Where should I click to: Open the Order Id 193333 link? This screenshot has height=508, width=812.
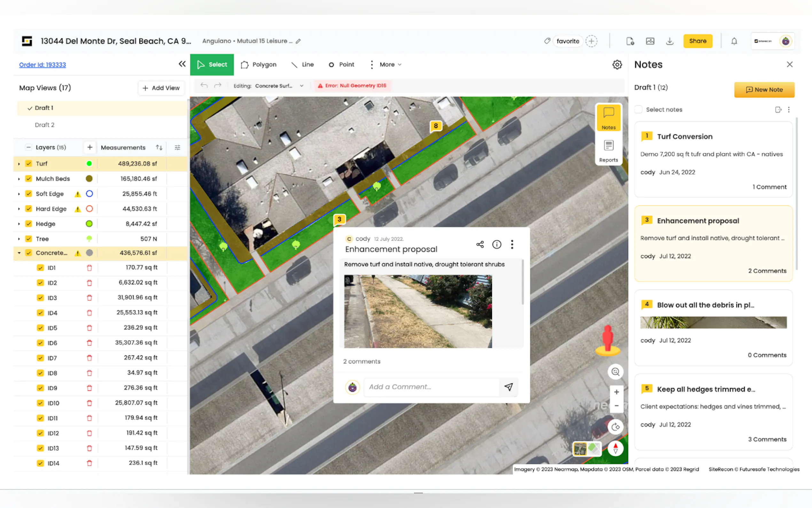[x=43, y=65]
